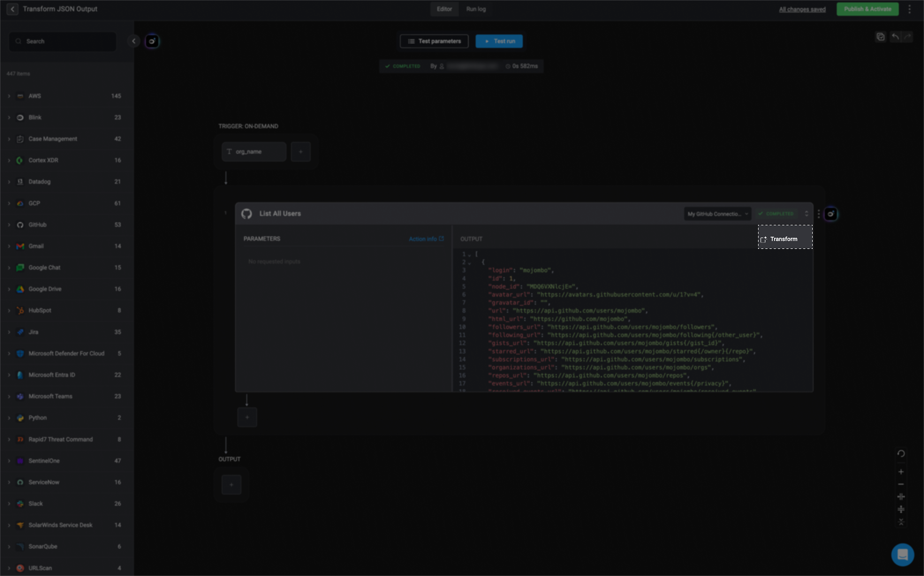Click Publish & Activate

(x=868, y=9)
